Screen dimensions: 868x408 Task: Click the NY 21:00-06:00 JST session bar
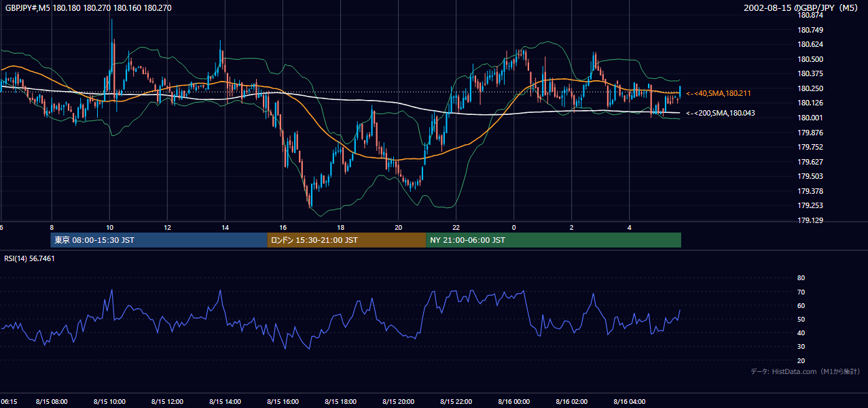coord(554,240)
